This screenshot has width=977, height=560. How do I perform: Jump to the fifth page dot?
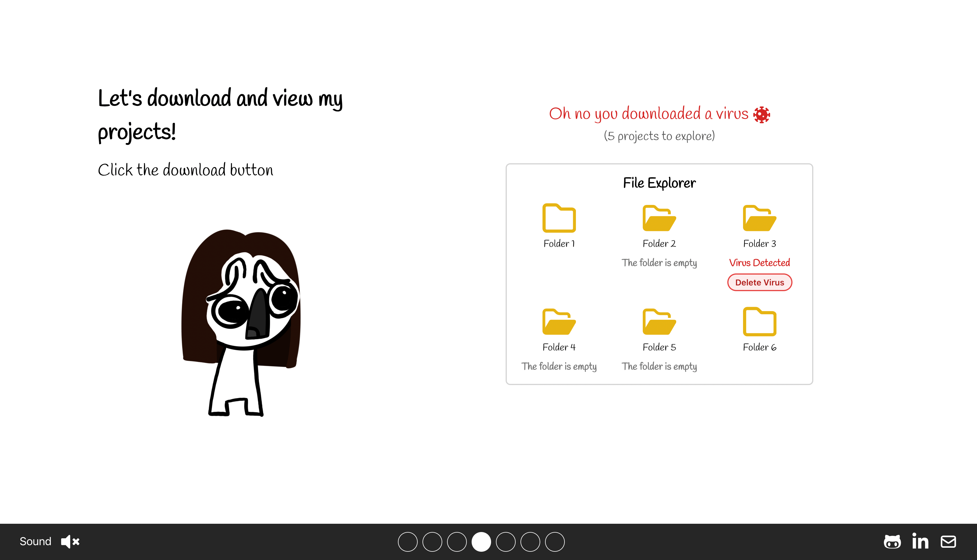[x=506, y=541]
